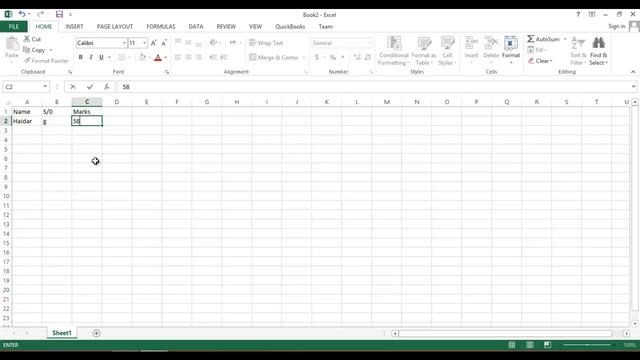
Task: Open Format as Table gallery
Action: [x=424, y=51]
